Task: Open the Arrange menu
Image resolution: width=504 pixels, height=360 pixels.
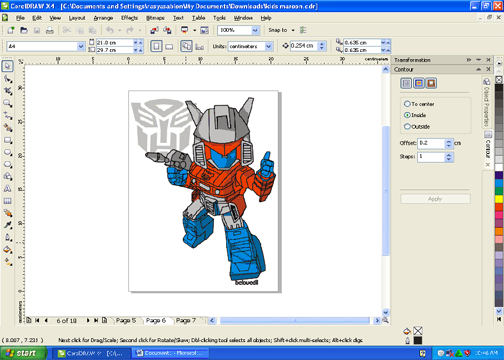Action: 103,18
